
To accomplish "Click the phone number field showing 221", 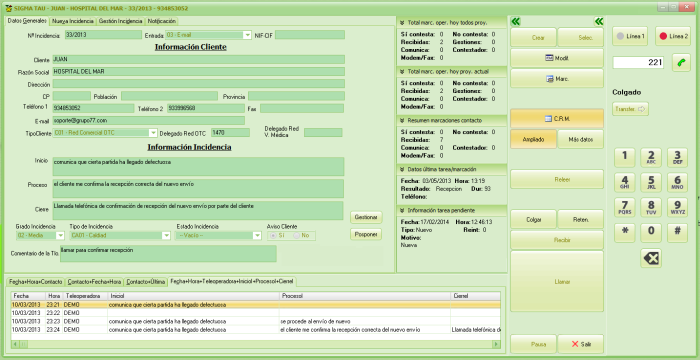I will [x=638, y=63].
